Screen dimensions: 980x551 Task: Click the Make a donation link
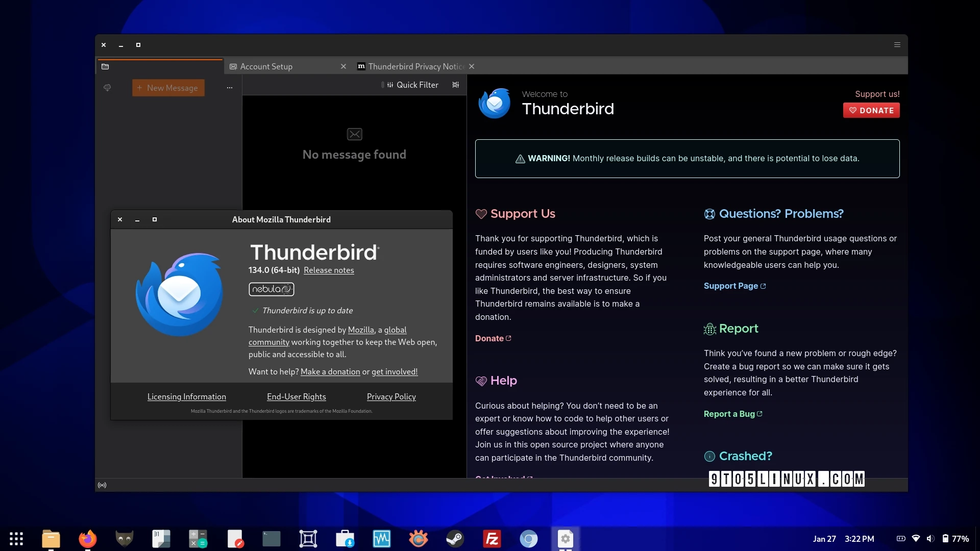pyautogui.click(x=330, y=371)
